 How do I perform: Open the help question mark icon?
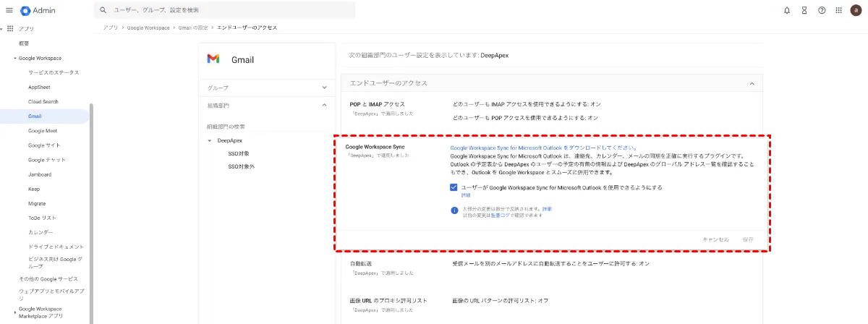pyautogui.click(x=822, y=10)
